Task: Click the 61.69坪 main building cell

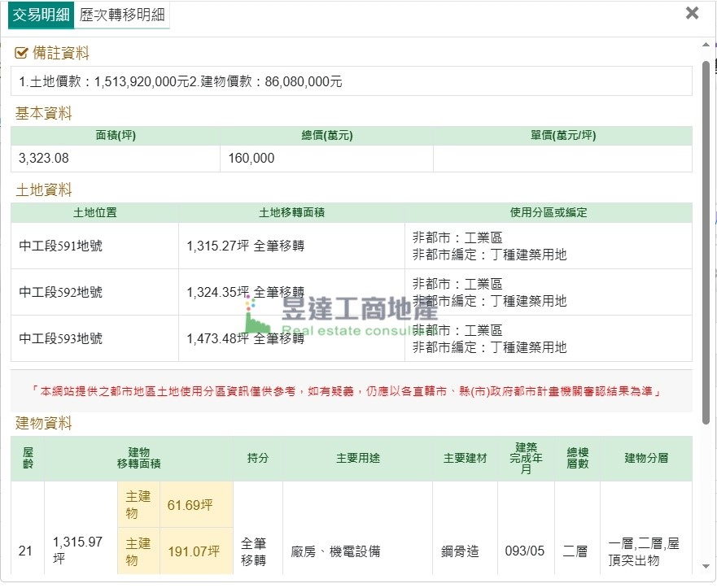Action: click(x=190, y=505)
